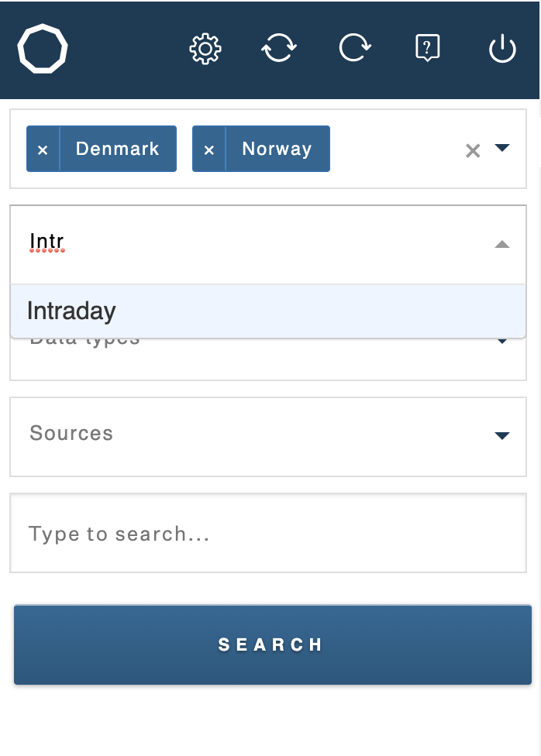
Task: Expand the Data types dropdown arrow
Action: (x=502, y=341)
